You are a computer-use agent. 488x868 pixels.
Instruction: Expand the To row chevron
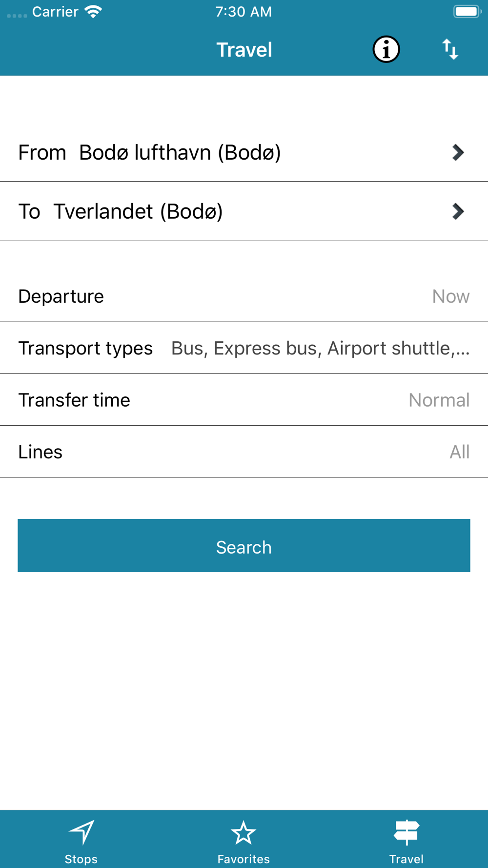[457, 211]
